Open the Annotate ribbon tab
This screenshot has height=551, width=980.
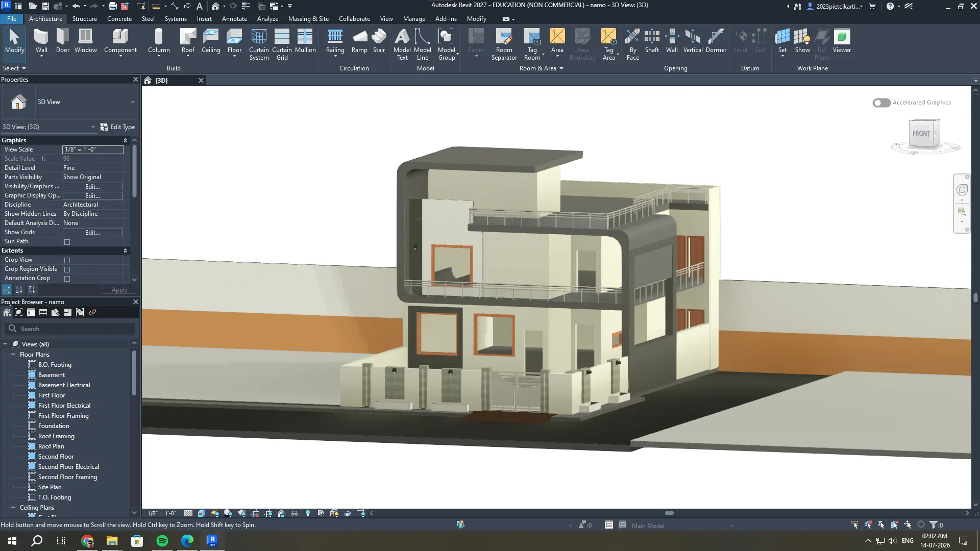coord(234,19)
